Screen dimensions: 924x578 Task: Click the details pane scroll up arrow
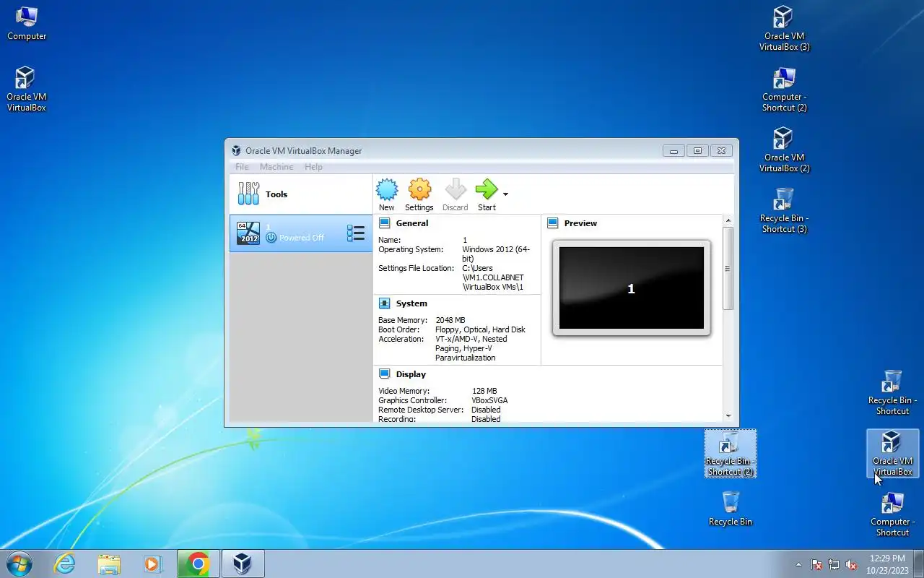[x=728, y=220]
